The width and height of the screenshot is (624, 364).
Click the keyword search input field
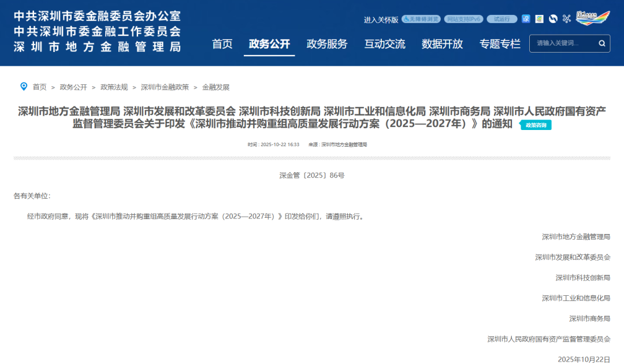[562, 43]
